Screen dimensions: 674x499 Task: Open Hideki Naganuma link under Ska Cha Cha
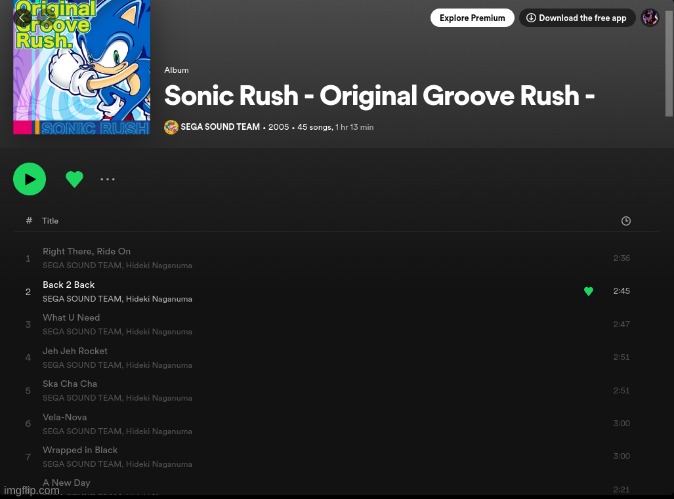159,398
